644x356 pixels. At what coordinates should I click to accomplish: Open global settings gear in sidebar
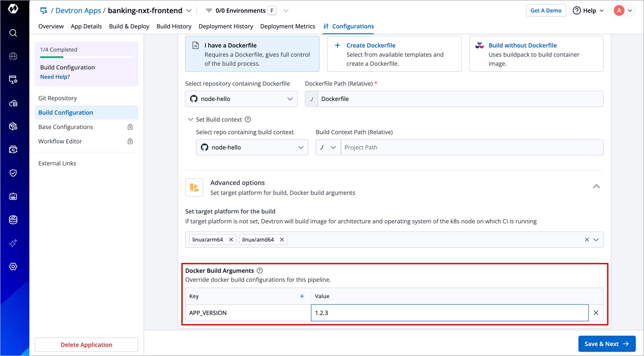click(x=13, y=267)
